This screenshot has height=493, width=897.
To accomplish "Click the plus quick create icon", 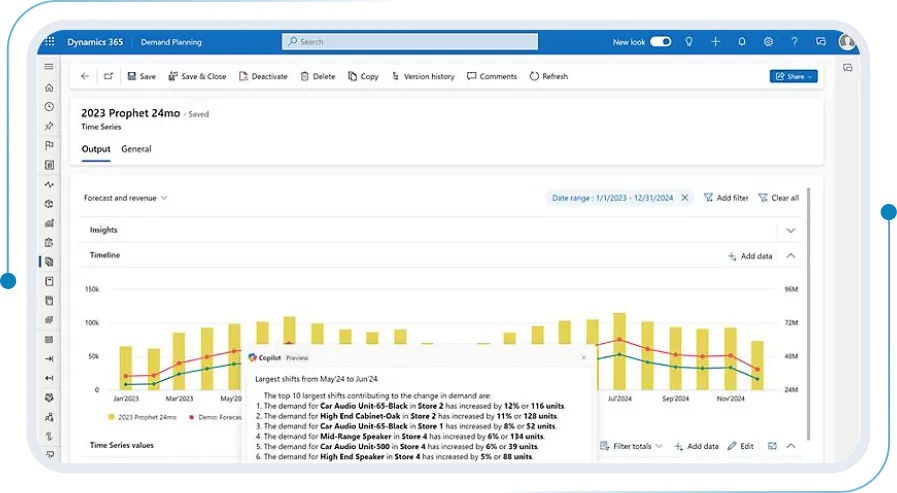I will [x=715, y=42].
